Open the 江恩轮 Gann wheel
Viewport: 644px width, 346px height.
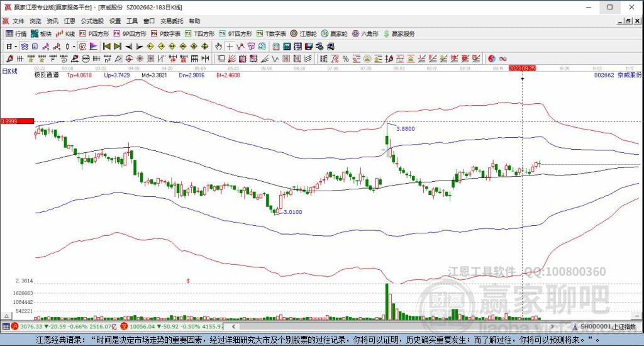pos(304,34)
